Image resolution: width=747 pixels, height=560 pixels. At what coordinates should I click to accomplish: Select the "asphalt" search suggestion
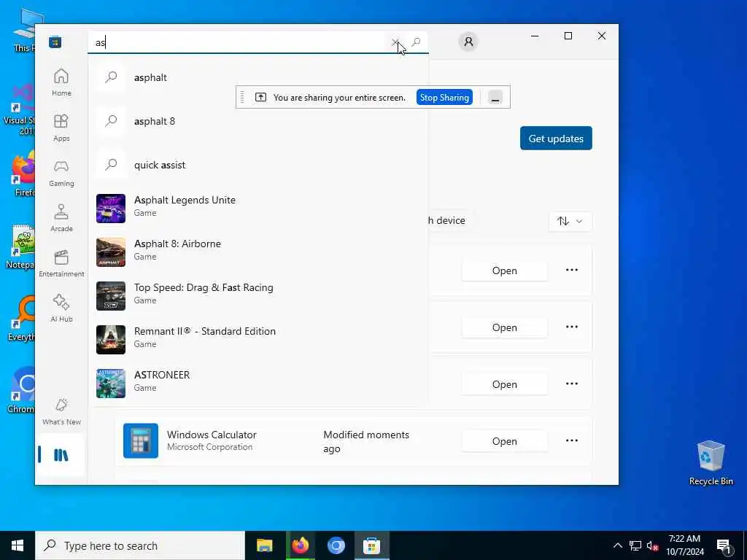[258, 77]
